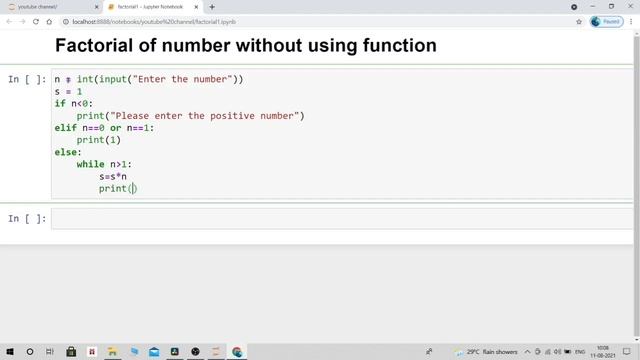Click the "elif n==0 or n==1:" line
This screenshot has height=360, width=640.
104,128
